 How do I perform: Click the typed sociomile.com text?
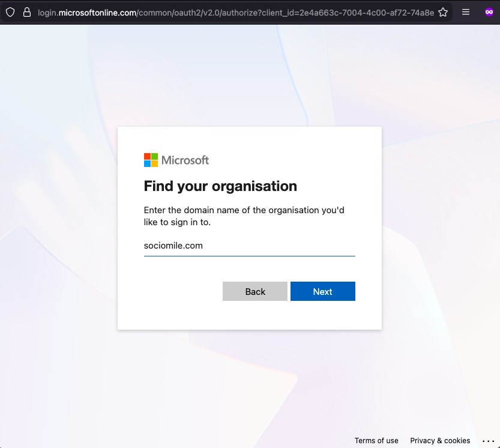[173, 246]
